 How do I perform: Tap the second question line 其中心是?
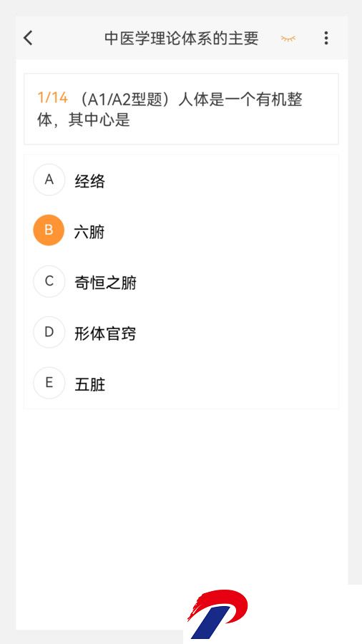[99, 120]
